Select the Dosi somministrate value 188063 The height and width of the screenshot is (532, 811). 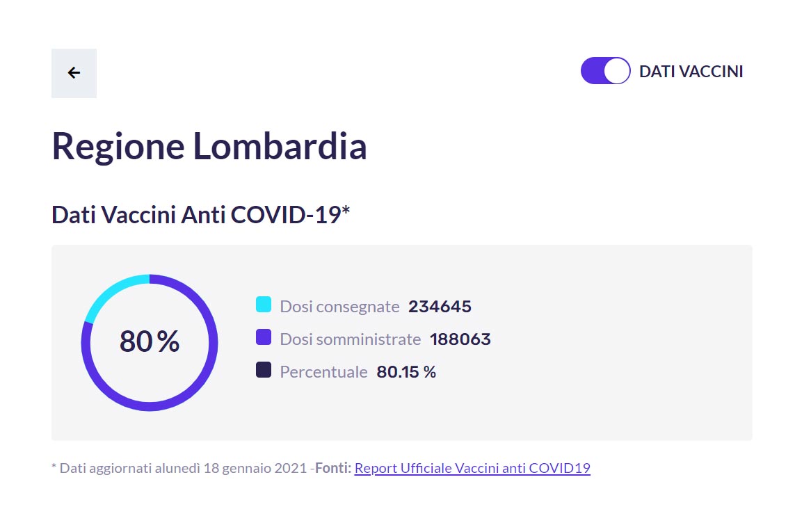(460, 339)
